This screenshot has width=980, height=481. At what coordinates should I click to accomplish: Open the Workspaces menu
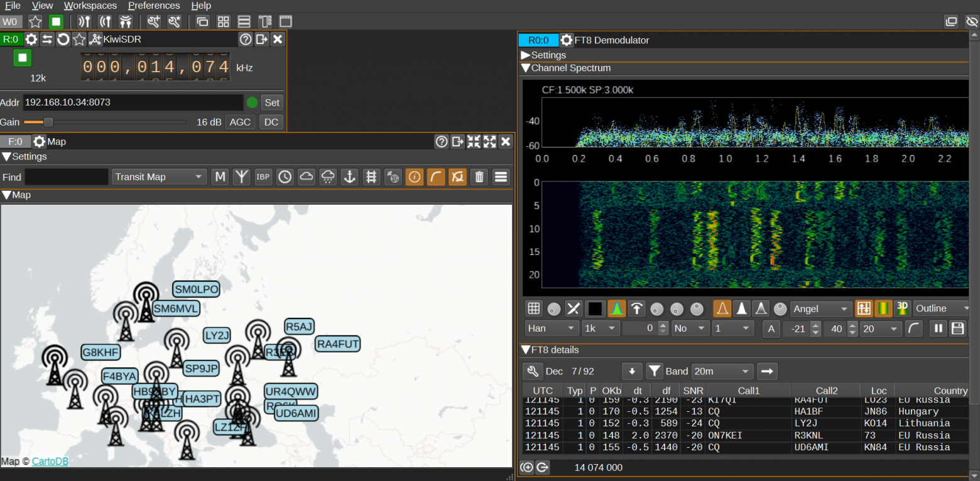tap(90, 6)
